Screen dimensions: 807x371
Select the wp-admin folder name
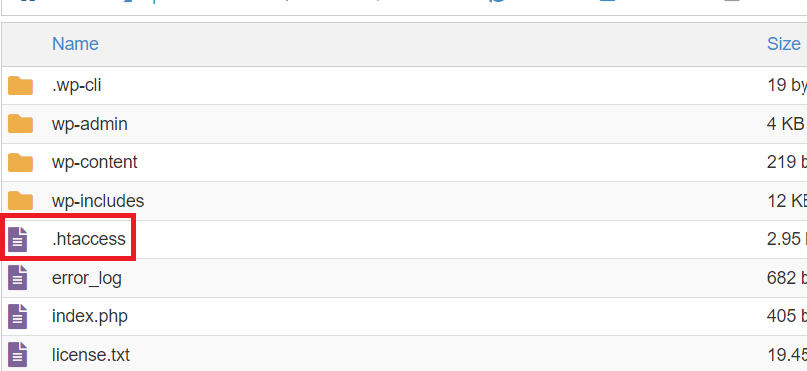[90, 124]
